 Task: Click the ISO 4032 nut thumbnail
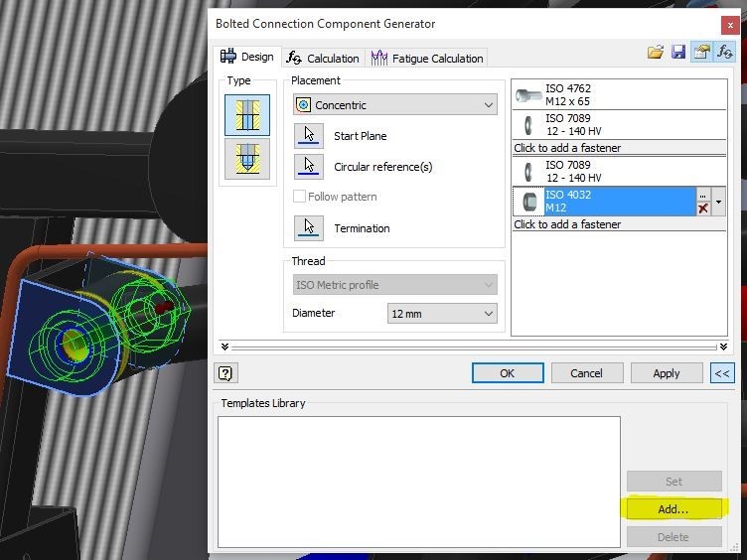coord(528,202)
